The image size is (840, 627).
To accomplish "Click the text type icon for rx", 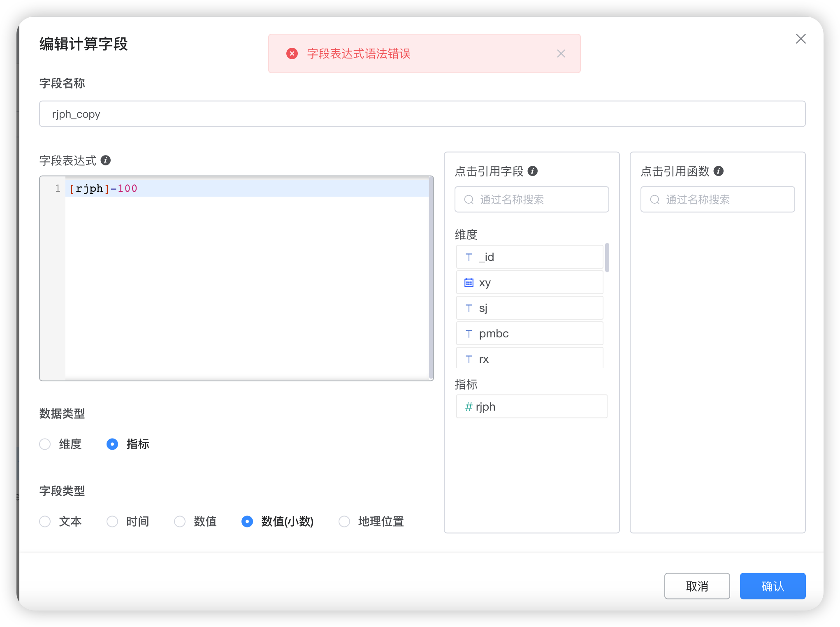I will coord(469,359).
